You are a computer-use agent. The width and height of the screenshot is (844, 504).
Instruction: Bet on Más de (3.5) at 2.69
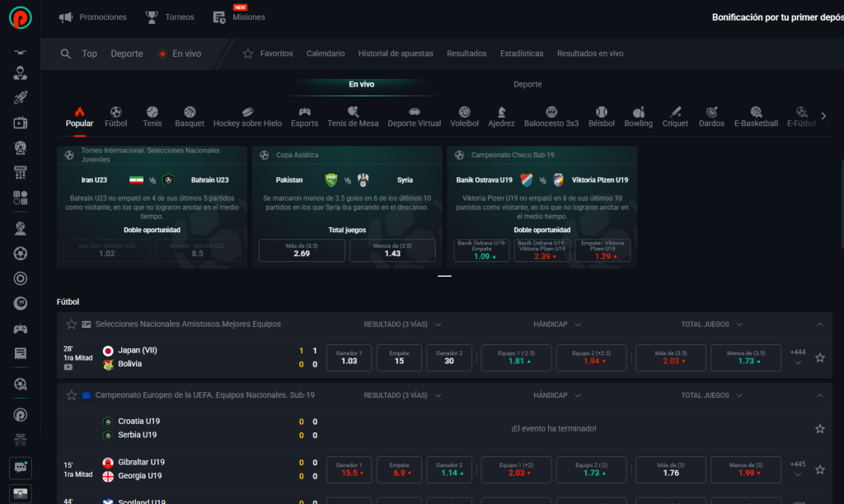pyautogui.click(x=302, y=250)
